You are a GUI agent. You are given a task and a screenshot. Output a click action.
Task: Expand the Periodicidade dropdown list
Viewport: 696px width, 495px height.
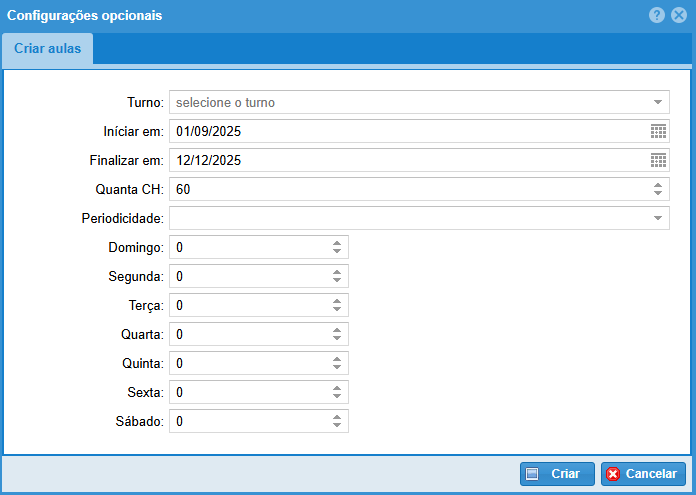point(658,218)
